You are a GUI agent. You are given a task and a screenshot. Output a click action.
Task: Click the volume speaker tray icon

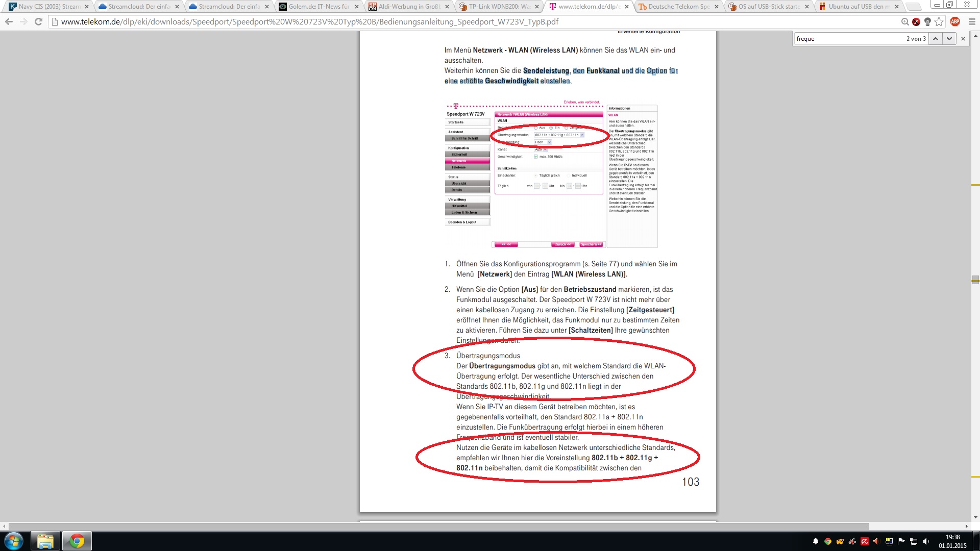coord(926,541)
